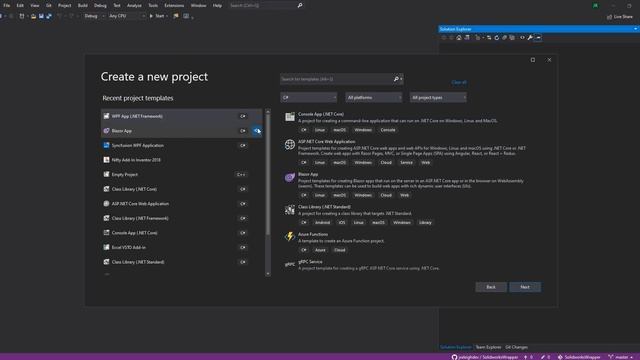The height and width of the screenshot is (360, 640).
Task: Select the Azure Functions template title
Action: click(x=313, y=234)
